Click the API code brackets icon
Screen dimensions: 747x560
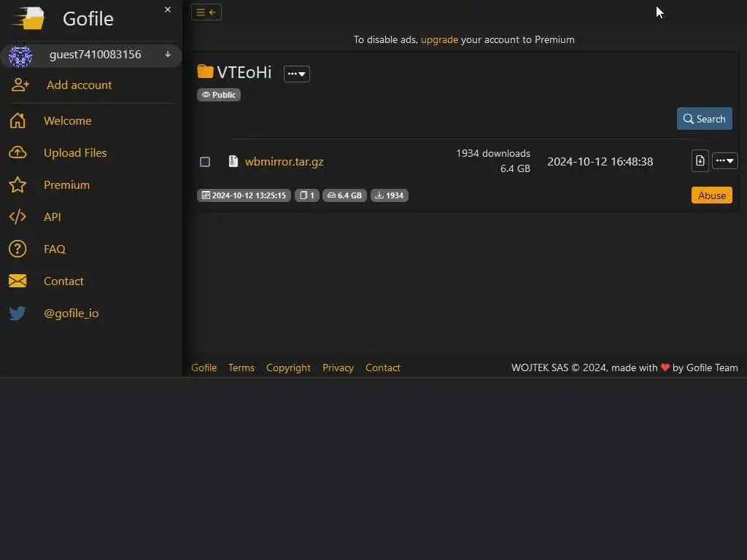[x=18, y=217]
